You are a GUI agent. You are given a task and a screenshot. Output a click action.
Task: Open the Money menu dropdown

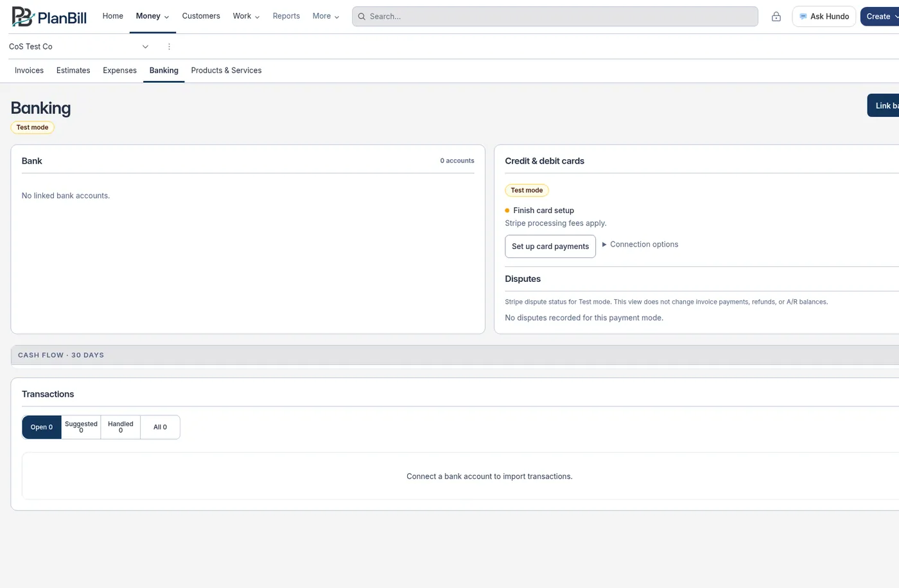click(153, 16)
